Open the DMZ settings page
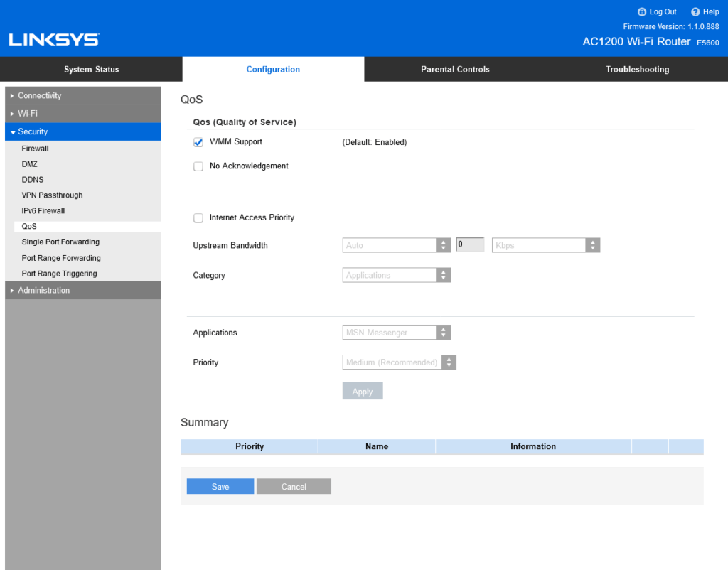The image size is (728, 570). [30, 164]
